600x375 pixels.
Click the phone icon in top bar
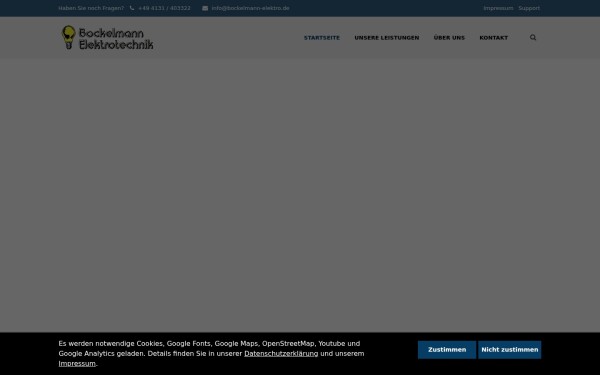coord(132,8)
